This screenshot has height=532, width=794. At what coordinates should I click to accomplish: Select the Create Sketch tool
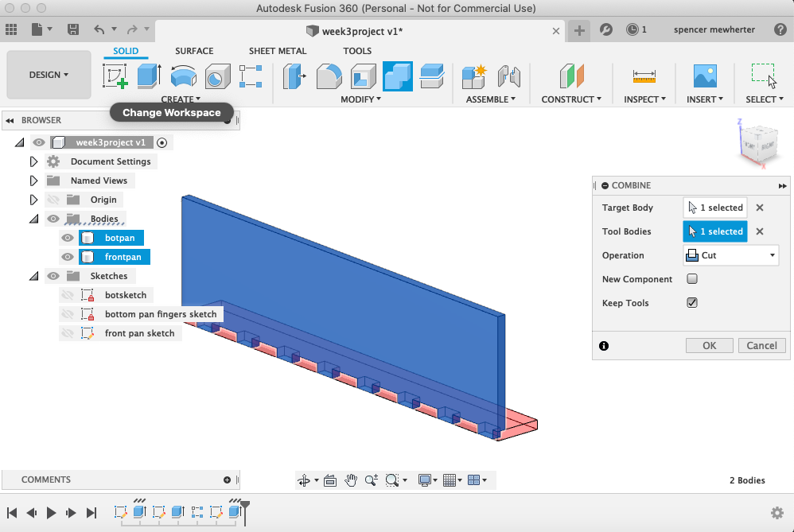(x=115, y=76)
